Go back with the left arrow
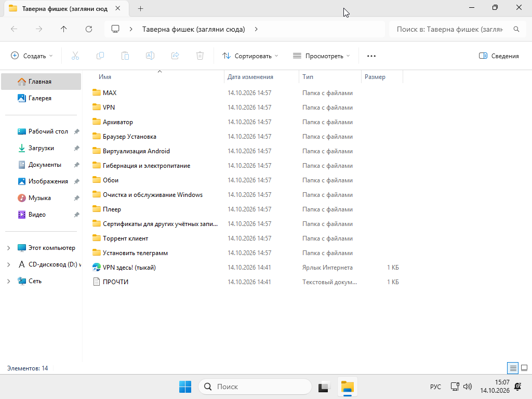Image resolution: width=532 pixels, height=399 pixels. pyautogui.click(x=14, y=29)
